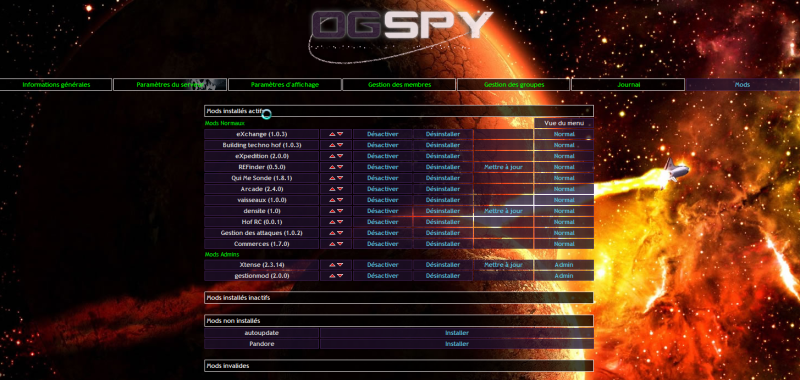This screenshot has height=380, width=800.
Task: Open Gestion des membres tab
Action: click(399, 85)
